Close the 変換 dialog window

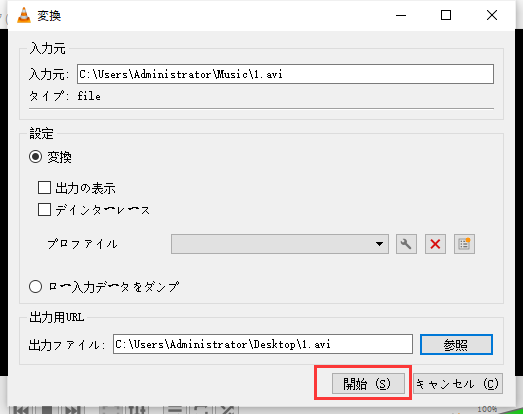click(492, 15)
